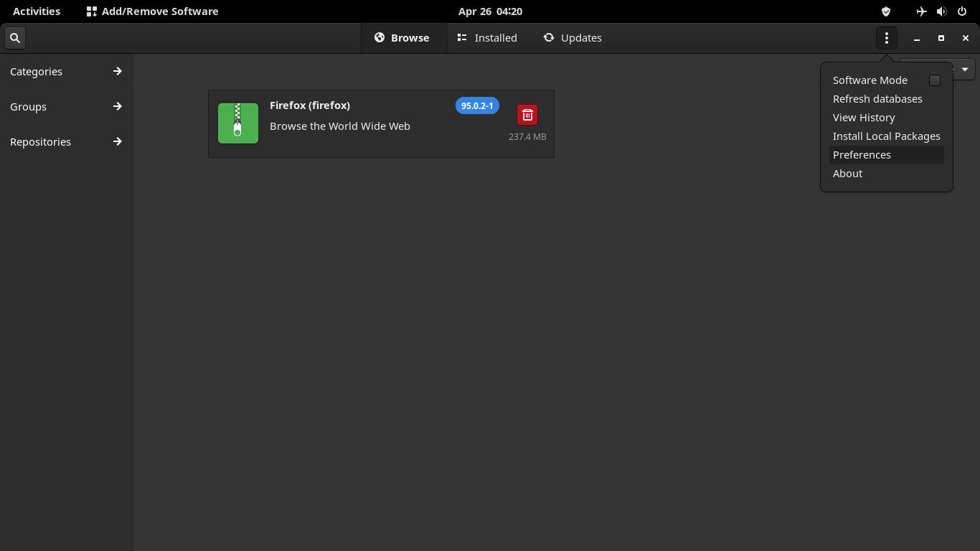Expand the Repositories section
The image size is (980, 551).
tap(66, 141)
